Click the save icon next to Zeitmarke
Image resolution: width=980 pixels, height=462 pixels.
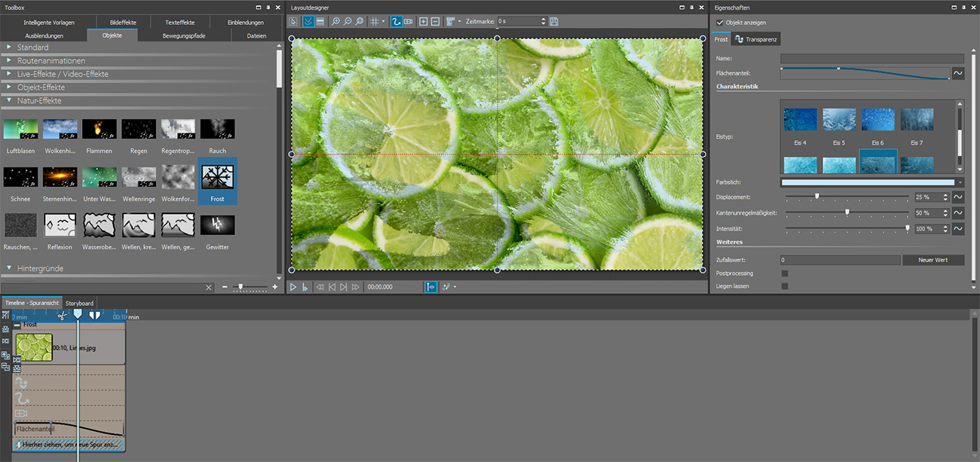coord(554,22)
